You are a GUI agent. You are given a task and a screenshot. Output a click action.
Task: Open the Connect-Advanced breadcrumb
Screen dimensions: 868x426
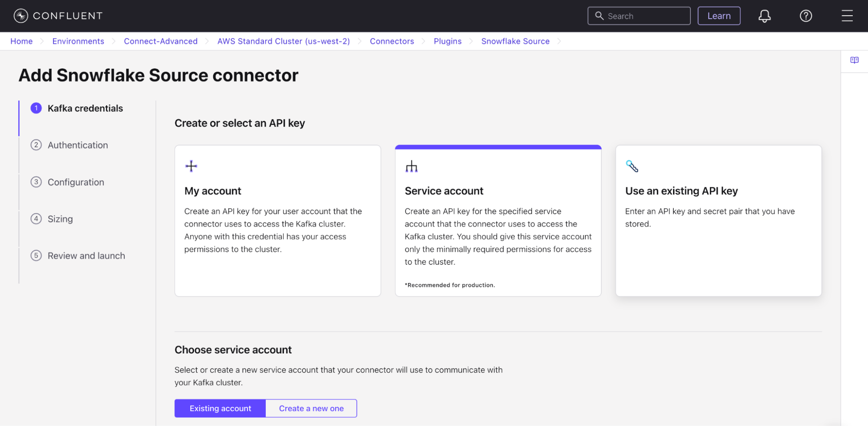161,41
